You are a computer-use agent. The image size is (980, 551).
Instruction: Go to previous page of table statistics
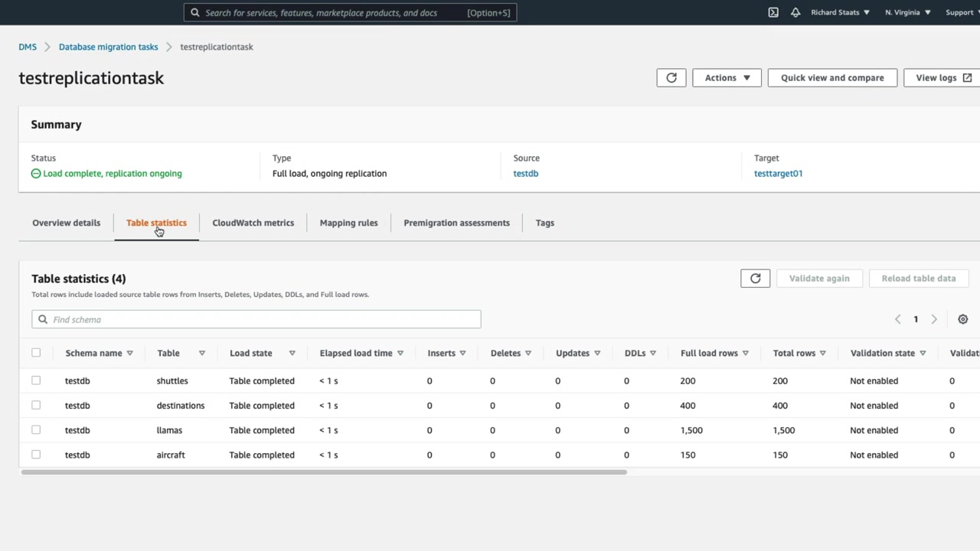click(897, 319)
